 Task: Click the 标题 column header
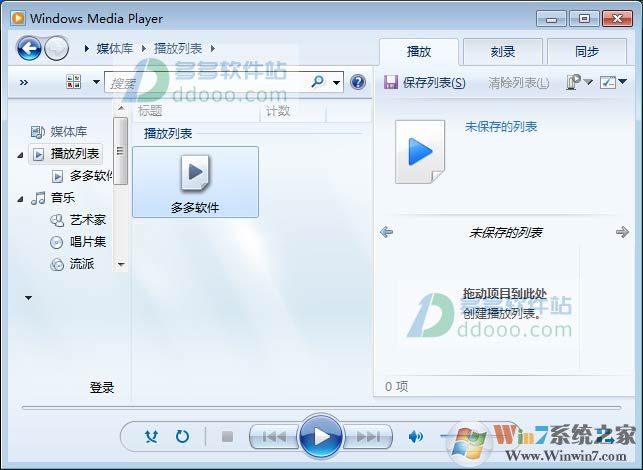[196, 111]
